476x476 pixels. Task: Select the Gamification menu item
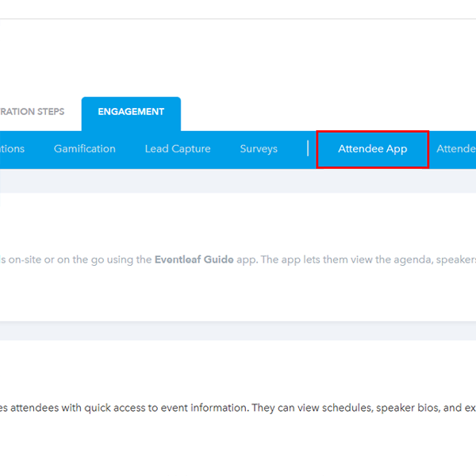84,149
